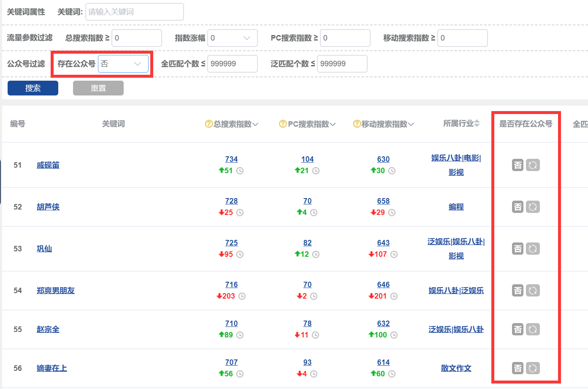Click the 搜索 search button
Viewport: 588px width, 389px height.
point(33,88)
